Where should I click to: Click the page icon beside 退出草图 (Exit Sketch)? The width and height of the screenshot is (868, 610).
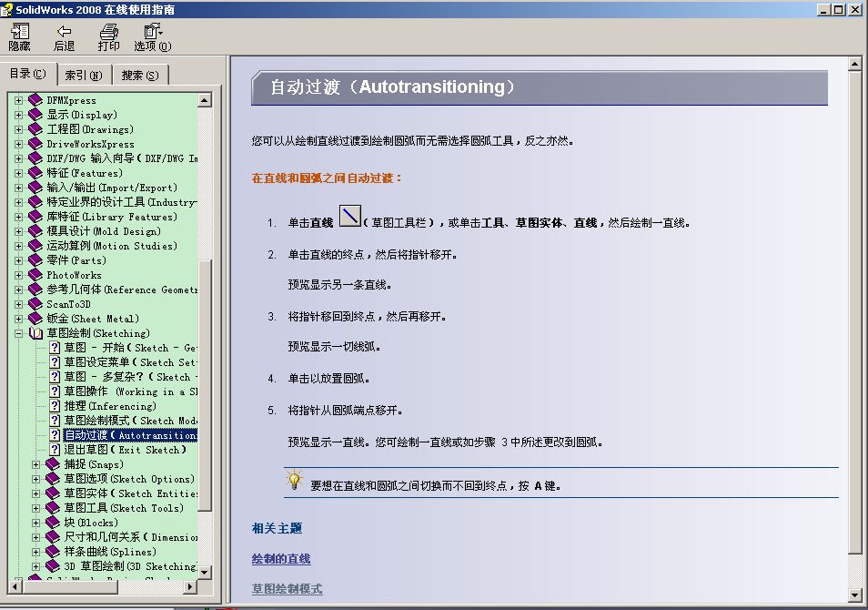click(55, 450)
